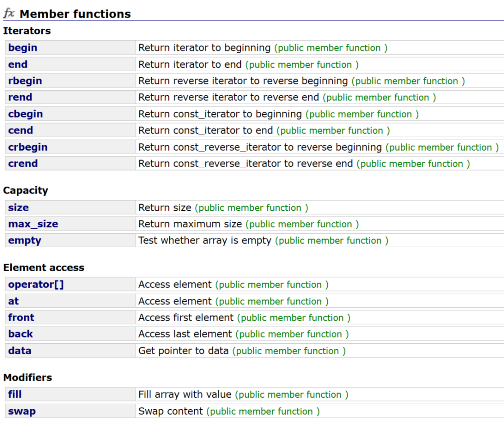Go to the back function page
Image resolution: width=504 pixels, height=443 pixels.
click(x=20, y=334)
